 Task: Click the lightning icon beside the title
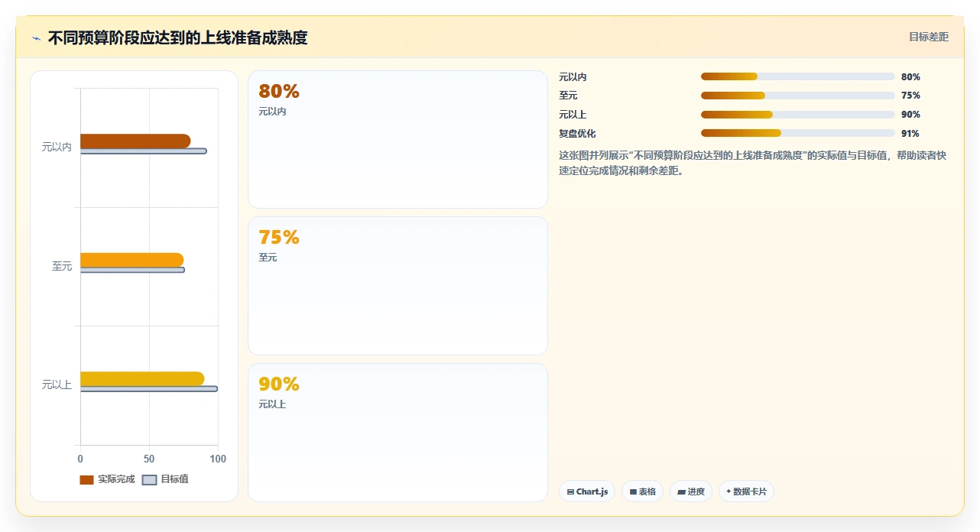click(36, 37)
